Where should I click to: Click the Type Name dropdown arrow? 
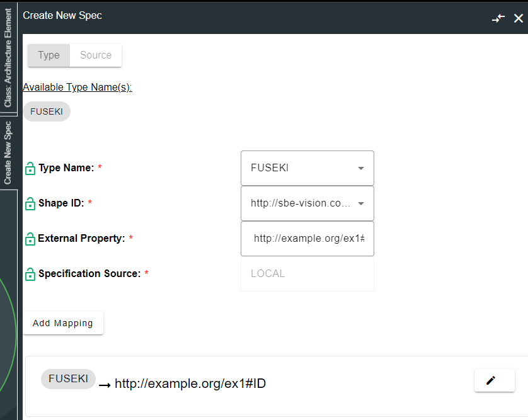[361, 169]
